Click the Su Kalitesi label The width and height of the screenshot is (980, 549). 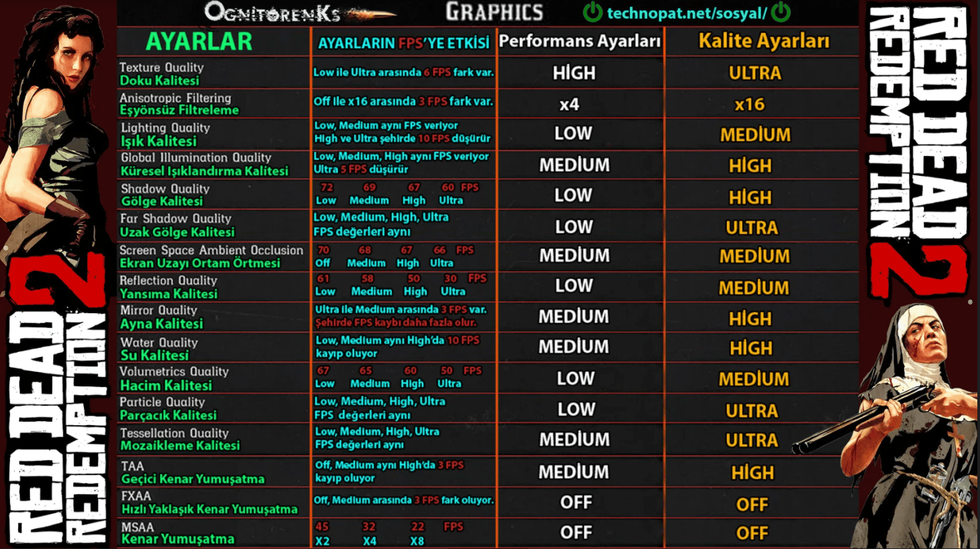tap(155, 356)
